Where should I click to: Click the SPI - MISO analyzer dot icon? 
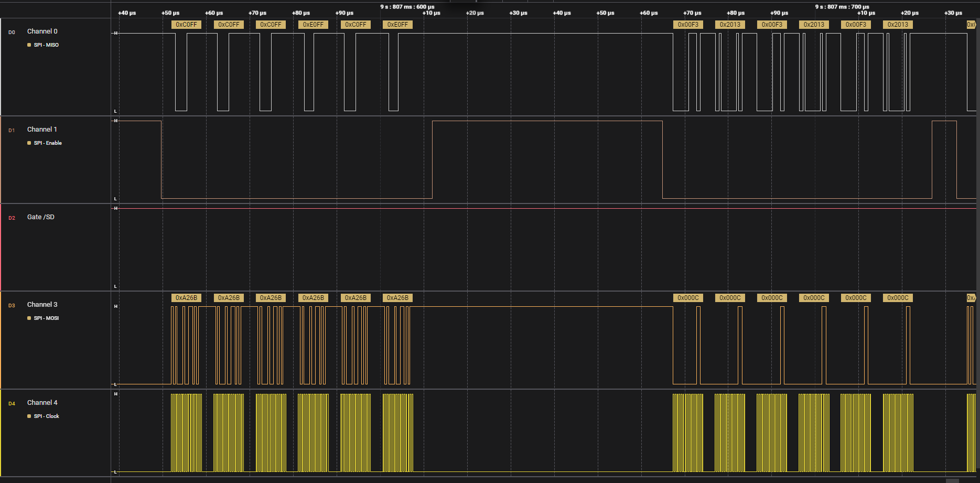click(x=29, y=45)
